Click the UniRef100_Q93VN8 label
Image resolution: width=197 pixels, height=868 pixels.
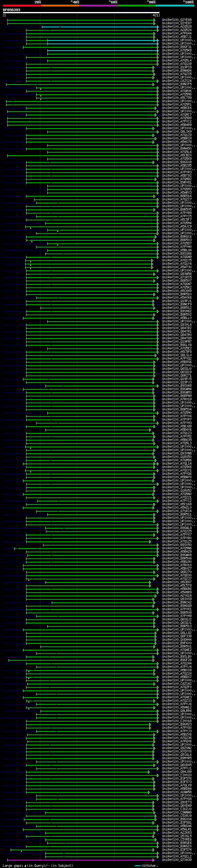(x=177, y=454)
